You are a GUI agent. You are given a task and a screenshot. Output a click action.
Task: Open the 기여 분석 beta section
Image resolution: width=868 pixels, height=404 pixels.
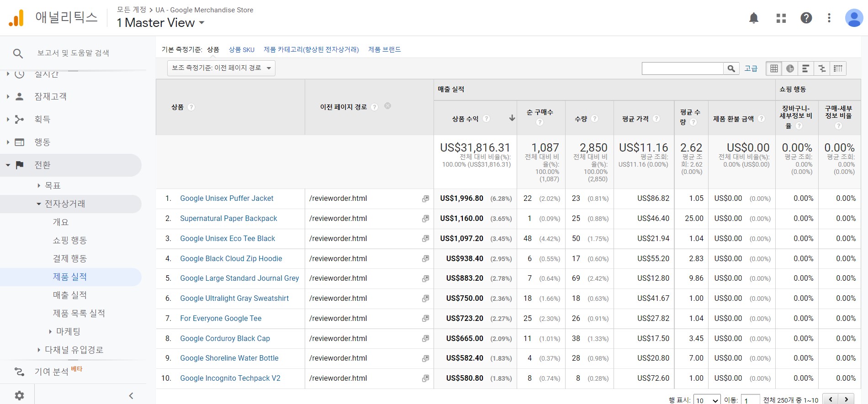[51, 372]
